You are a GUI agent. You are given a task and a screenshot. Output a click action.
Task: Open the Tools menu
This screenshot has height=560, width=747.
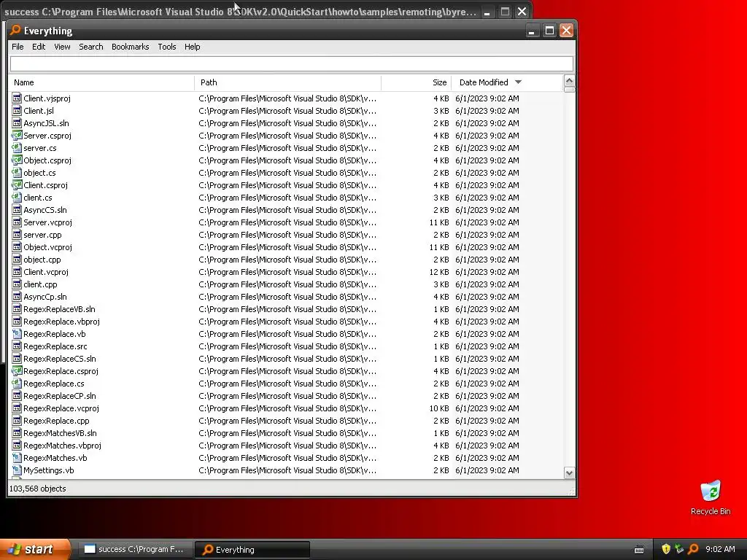(167, 47)
